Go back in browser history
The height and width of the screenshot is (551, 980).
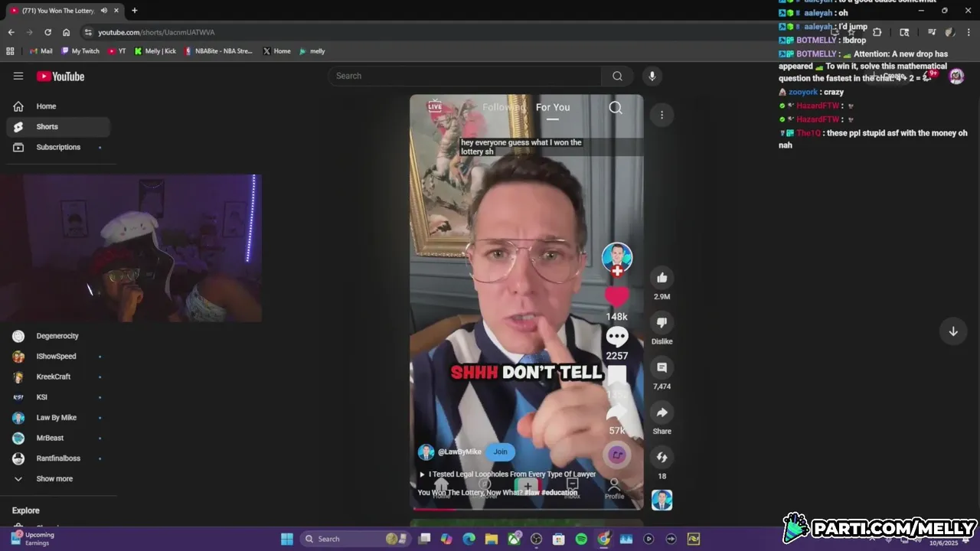coord(11,32)
